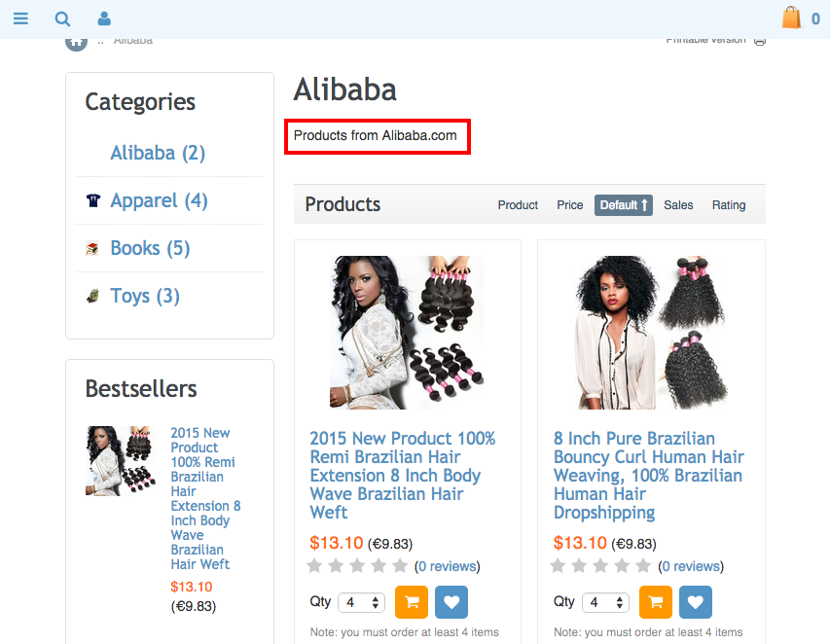Open the Apparel category

click(x=159, y=200)
